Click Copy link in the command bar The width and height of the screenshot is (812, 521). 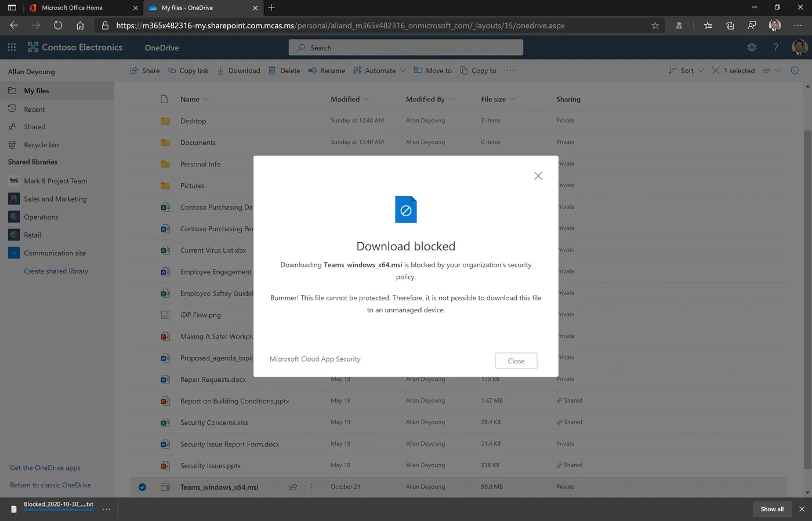[x=188, y=71]
